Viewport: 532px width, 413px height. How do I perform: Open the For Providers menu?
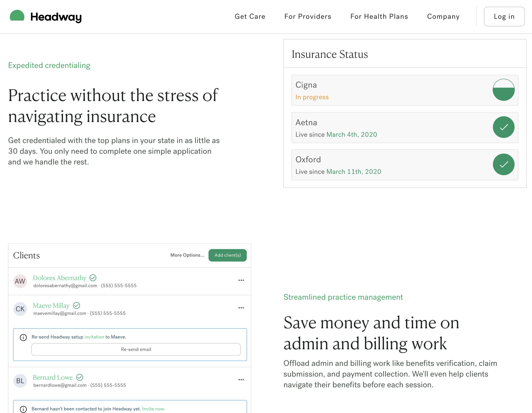point(308,17)
